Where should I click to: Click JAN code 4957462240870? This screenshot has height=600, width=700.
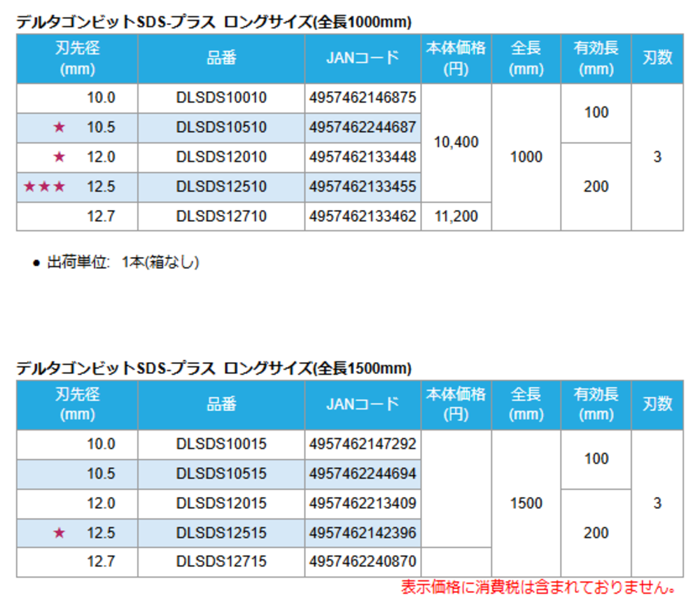point(363,562)
